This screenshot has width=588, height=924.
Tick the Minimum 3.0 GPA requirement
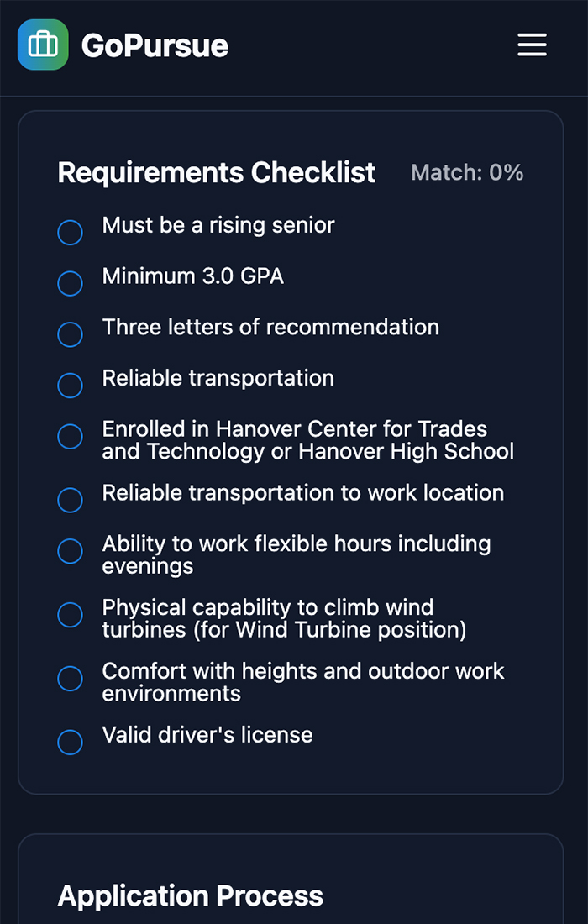(x=70, y=283)
